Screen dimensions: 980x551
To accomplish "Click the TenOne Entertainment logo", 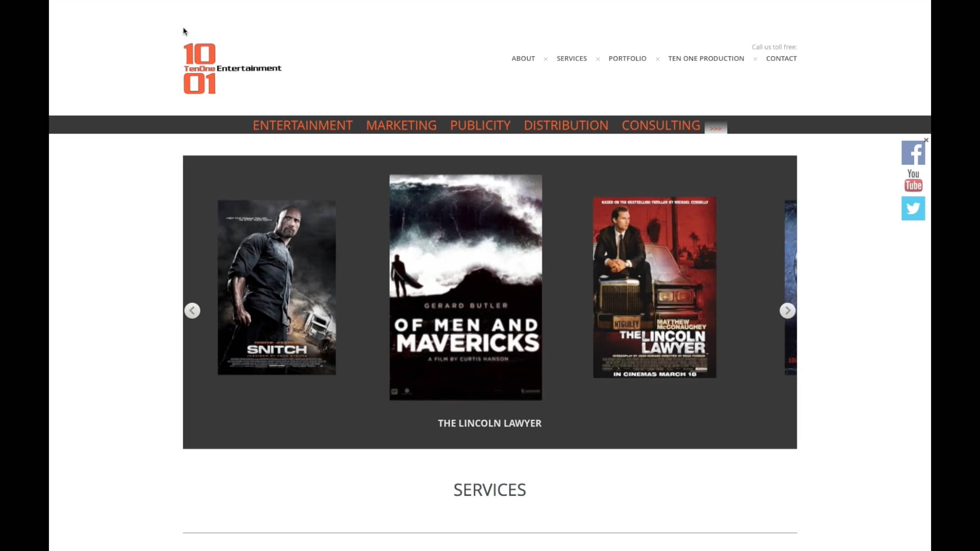I will pos(232,68).
